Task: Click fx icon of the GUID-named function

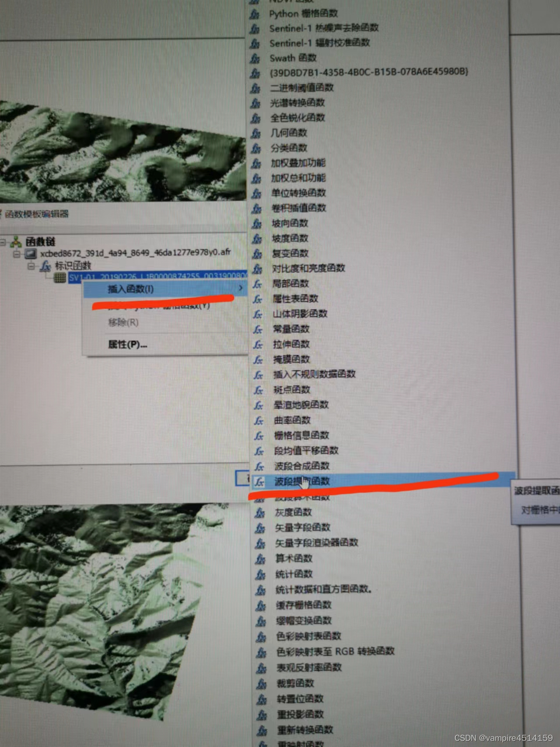Action: click(255, 73)
